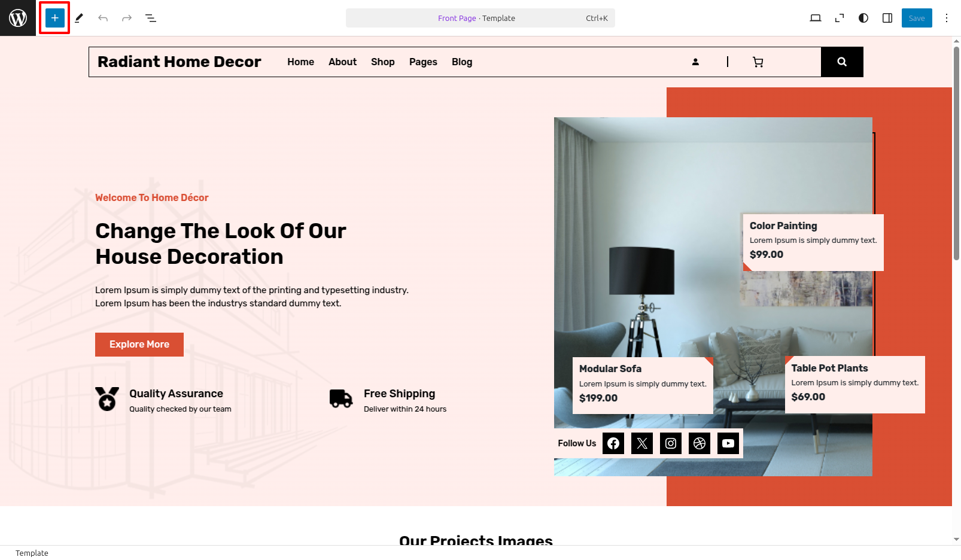Viewport: 961px width, 560px height.
Task: Click the Shop navigation item
Action: (383, 62)
